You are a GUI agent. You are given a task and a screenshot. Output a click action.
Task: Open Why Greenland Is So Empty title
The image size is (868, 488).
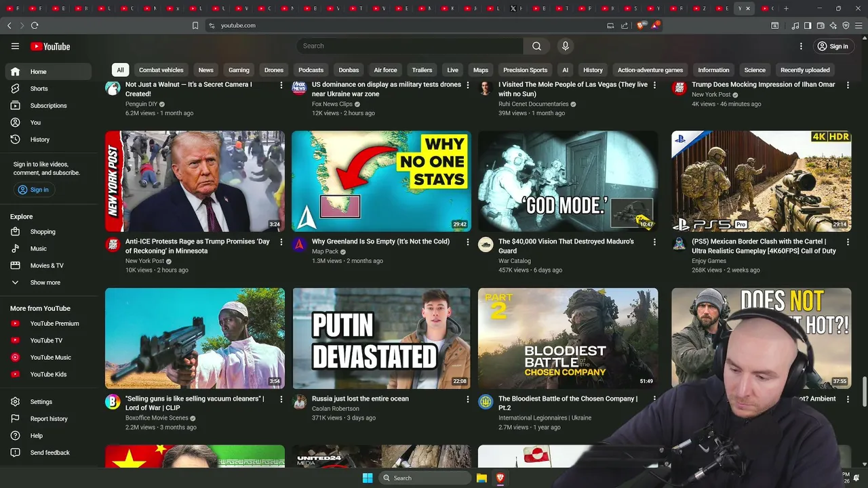click(x=380, y=241)
